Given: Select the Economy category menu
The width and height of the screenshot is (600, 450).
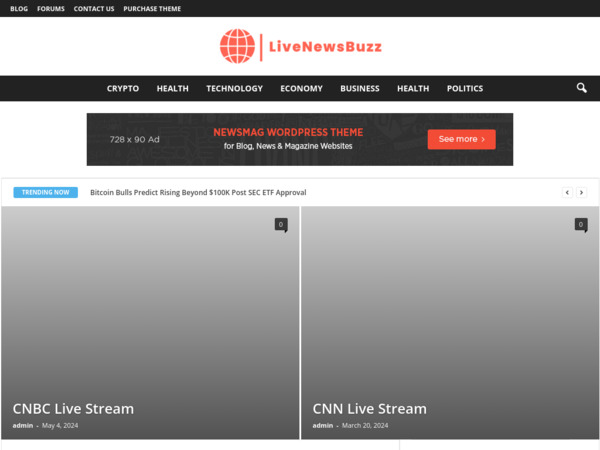Looking at the screenshot, I should [x=302, y=88].
